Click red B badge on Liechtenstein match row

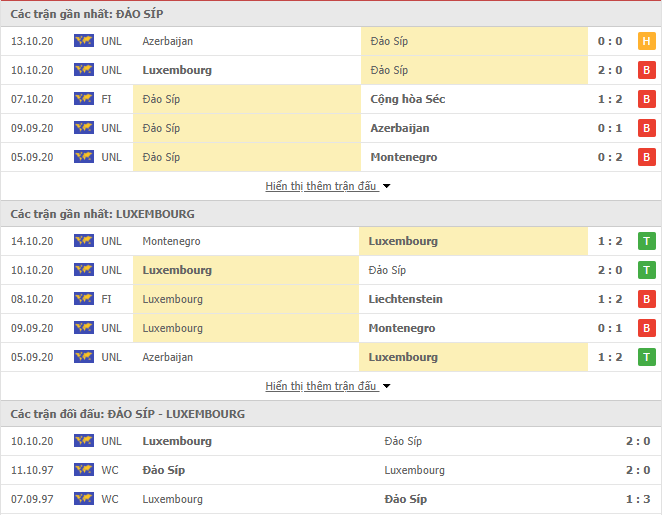646,299
